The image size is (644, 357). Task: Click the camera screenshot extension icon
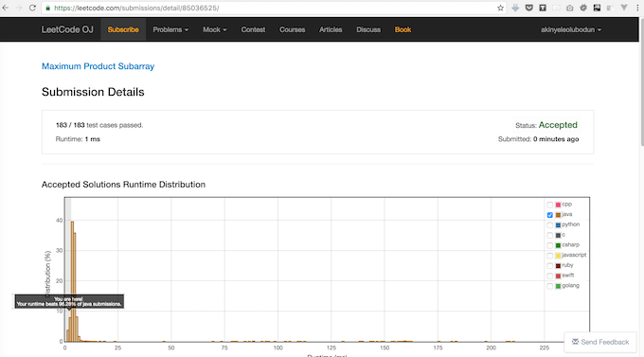click(570, 8)
